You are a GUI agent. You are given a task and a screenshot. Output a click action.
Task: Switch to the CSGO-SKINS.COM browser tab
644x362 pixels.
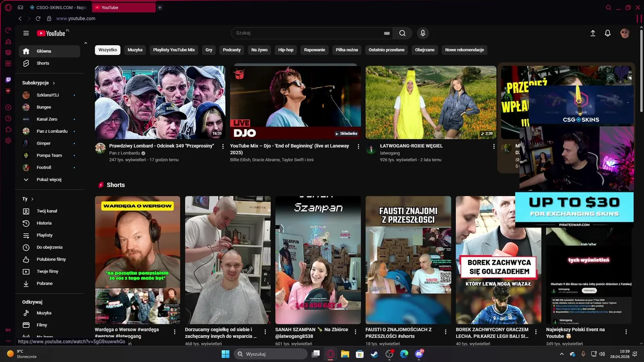point(58,8)
